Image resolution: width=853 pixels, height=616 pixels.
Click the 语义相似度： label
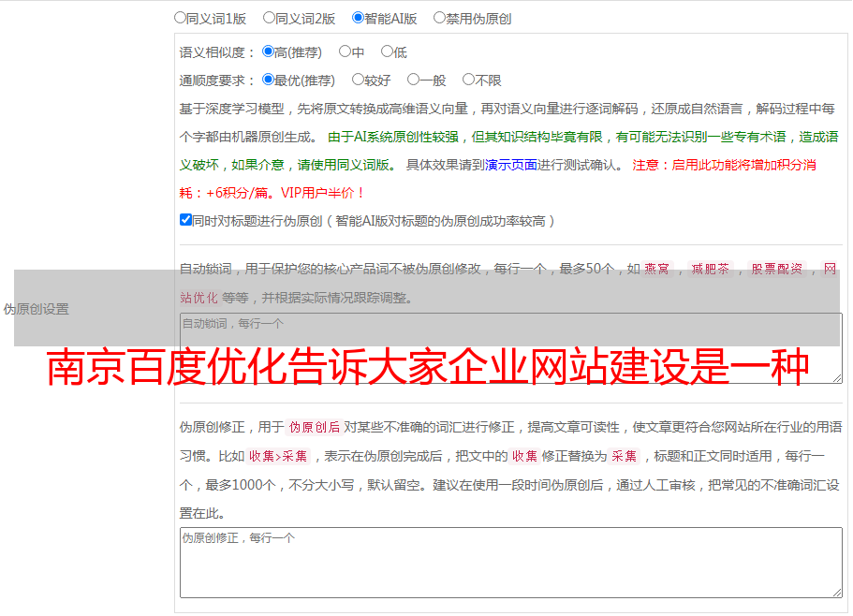(217, 52)
